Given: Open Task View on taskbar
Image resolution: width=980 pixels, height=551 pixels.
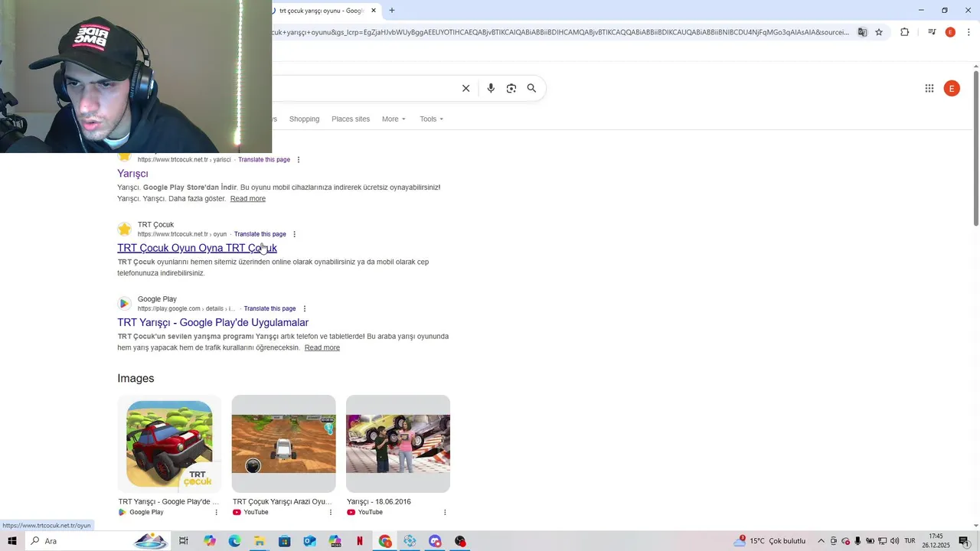Looking at the screenshot, I should point(184,541).
